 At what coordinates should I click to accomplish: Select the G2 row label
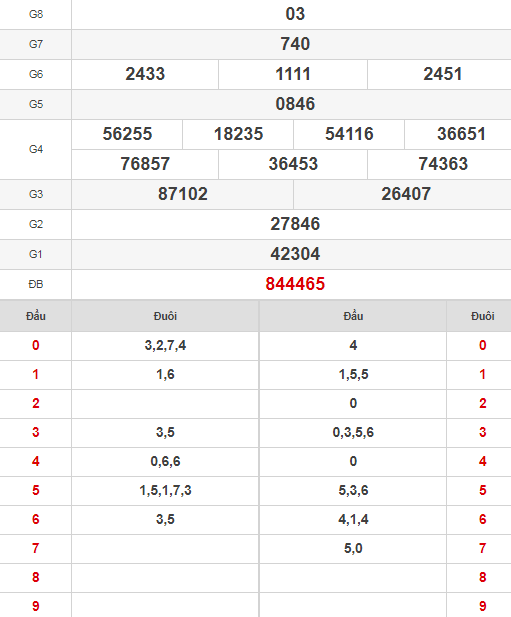(x=36, y=224)
